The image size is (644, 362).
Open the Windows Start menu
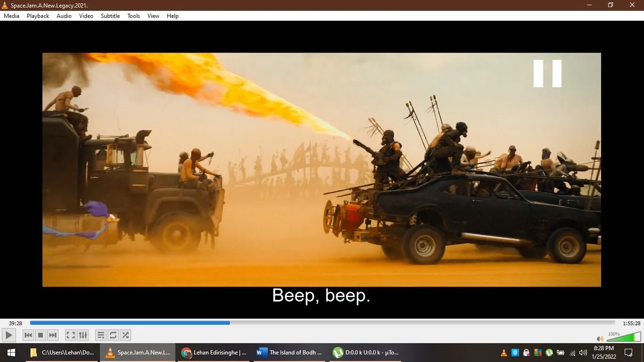[11, 352]
